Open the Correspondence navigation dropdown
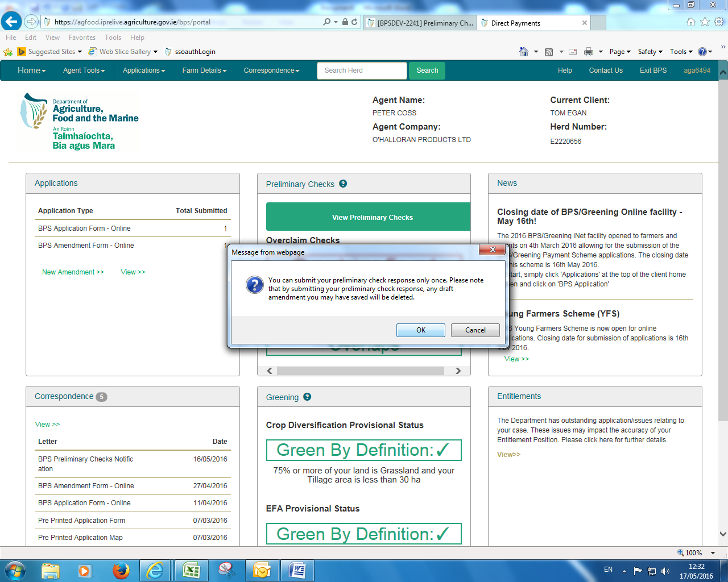728x582 pixels. click(x=271, y=70)
